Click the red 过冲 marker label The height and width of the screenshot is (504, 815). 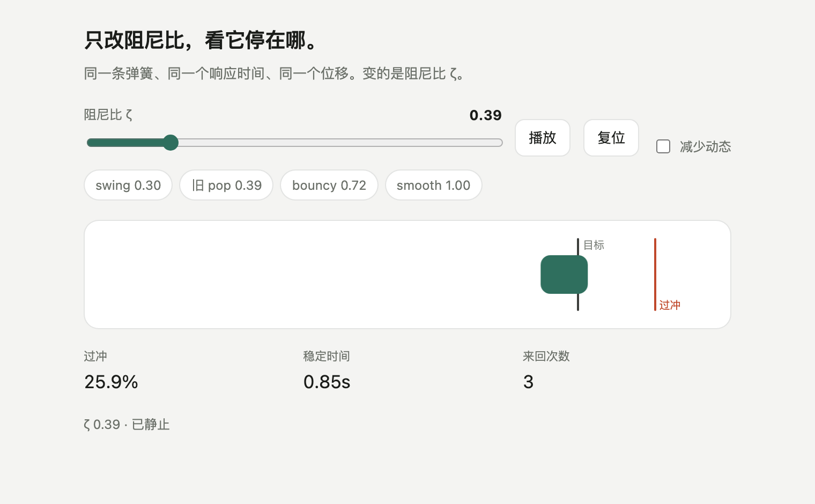pos(670,305)
